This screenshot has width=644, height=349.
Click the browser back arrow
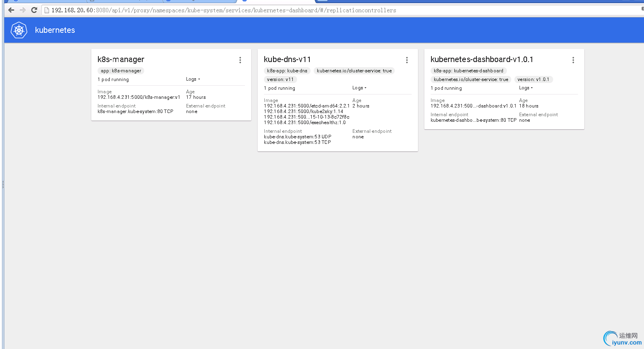click(11, 10)
